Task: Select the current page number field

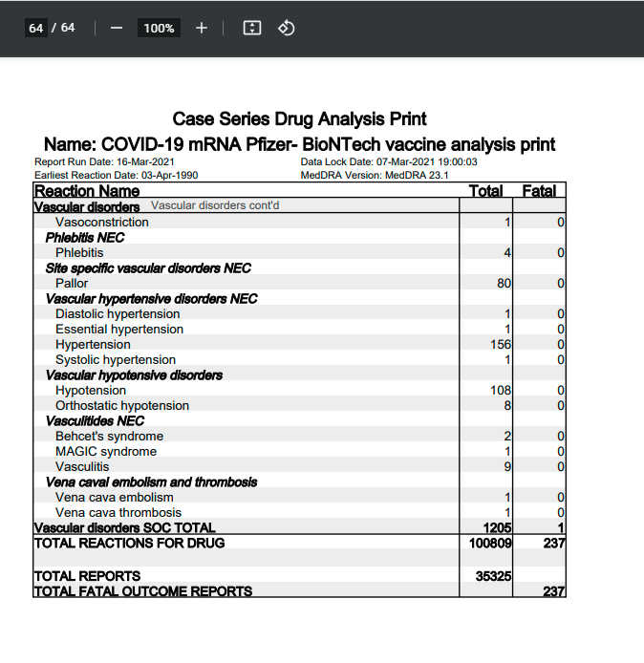Action: [x=36, y=29]
